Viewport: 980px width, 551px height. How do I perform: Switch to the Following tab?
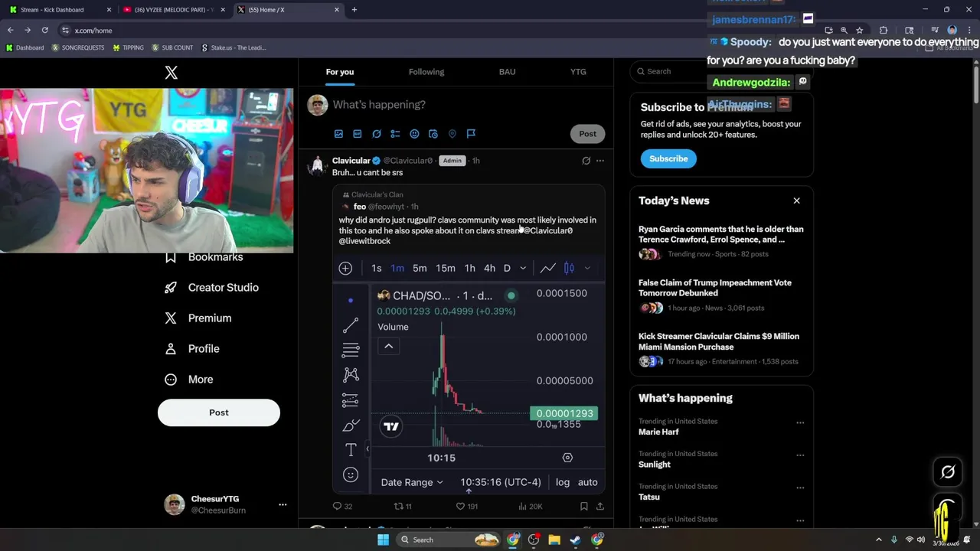pos(426,72)
